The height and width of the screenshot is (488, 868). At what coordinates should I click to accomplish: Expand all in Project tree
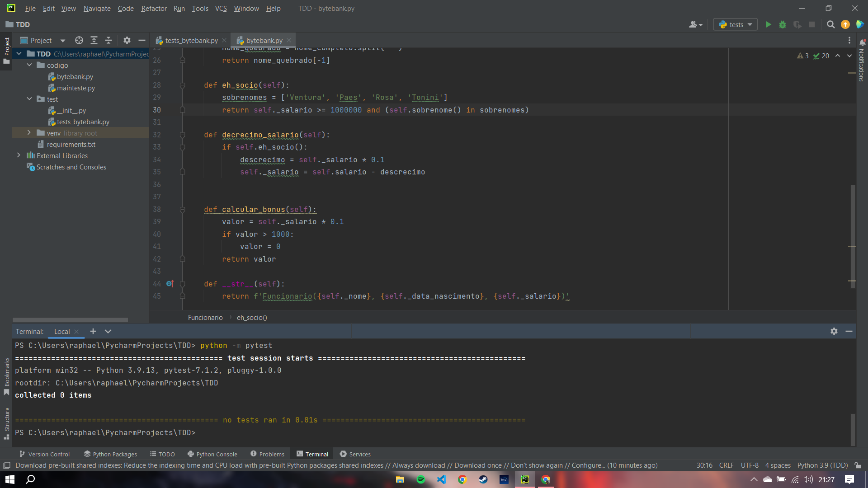point(94,40)
